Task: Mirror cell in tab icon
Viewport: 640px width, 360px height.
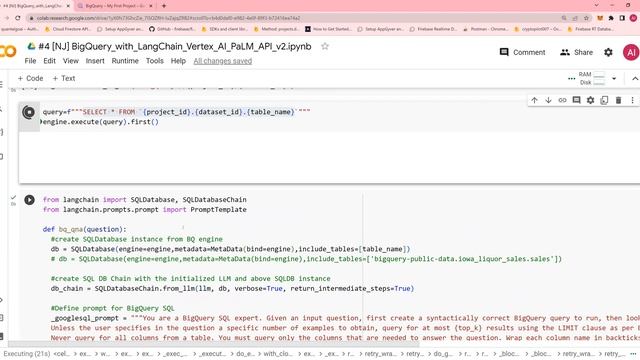Action: coord(604,100)
